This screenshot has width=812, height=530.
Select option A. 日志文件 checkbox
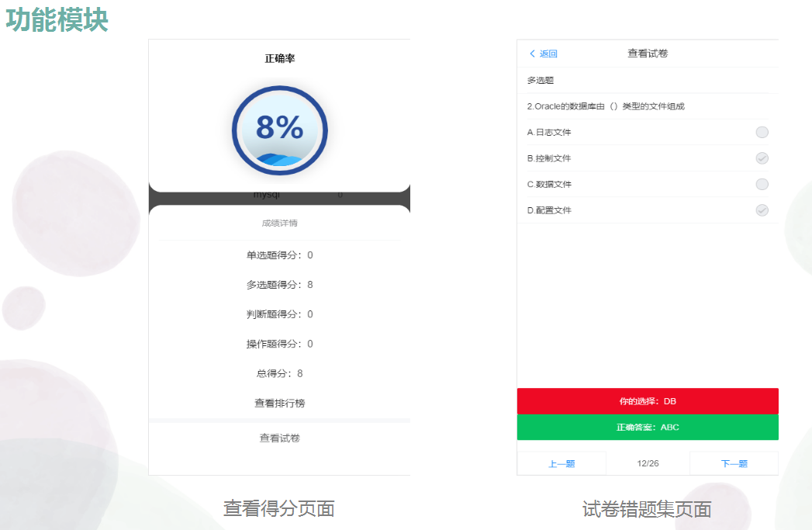click(x=762, y=133)
